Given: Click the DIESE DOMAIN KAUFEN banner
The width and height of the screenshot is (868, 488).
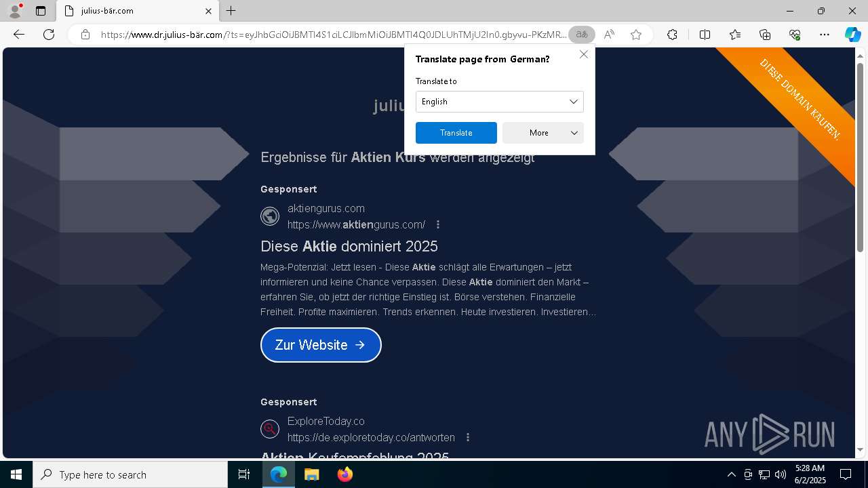Looking at the screenshot, I should click(800, 100).
